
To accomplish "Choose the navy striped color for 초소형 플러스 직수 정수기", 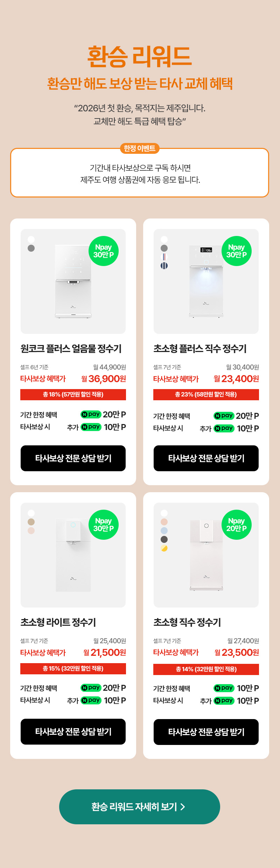I will click(164, 266).
